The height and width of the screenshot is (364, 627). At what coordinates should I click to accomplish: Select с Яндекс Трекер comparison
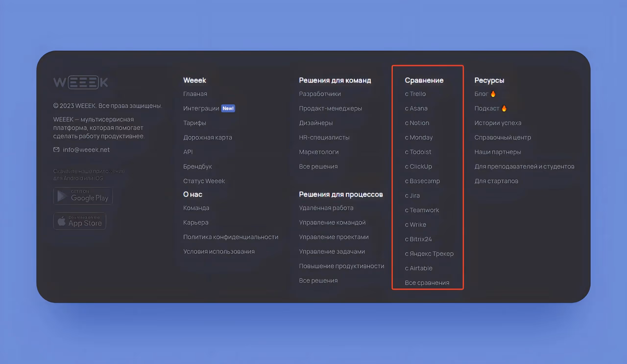[429, 254]
